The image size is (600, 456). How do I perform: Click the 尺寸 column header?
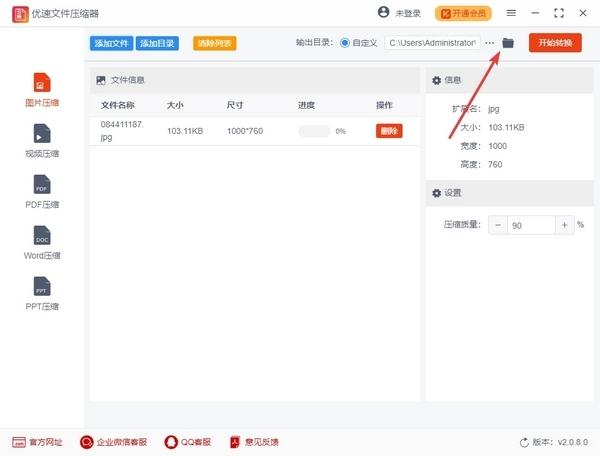click(235, 105)
